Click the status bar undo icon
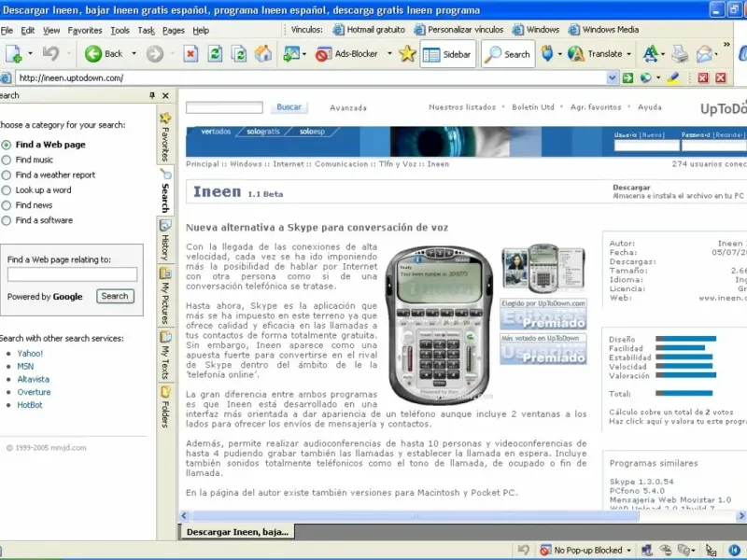The width and height of the screenshot is (747, 560). 523,550
